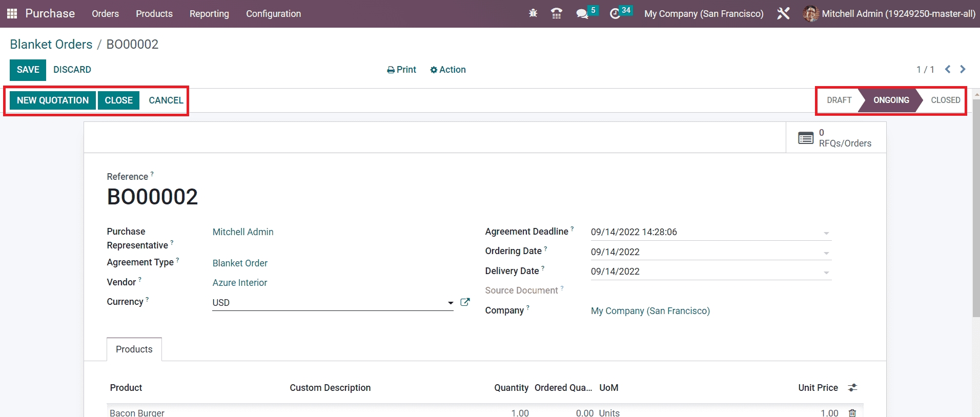The height and width of the screenshot is (417, 980).
Task: Click the wrench tools icon
Action: coord(783,14)
